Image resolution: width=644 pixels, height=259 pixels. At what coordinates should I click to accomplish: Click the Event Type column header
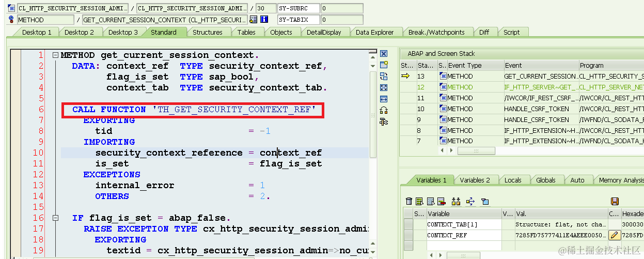tap(475, 65)
